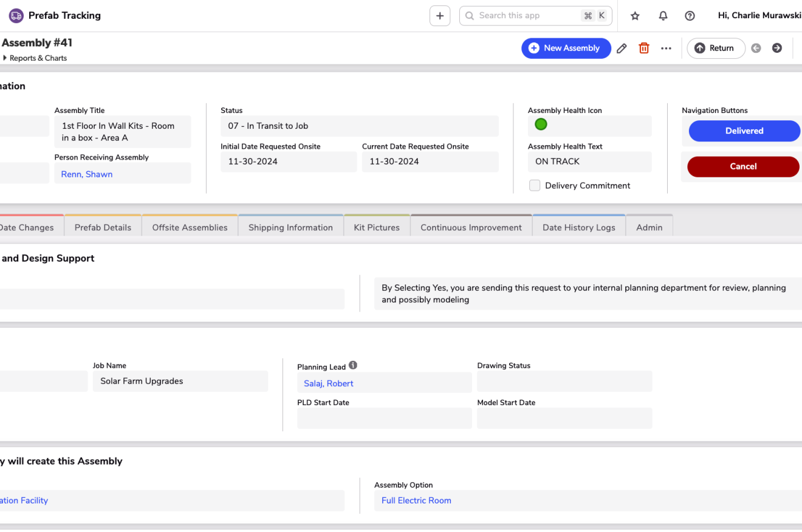Open favorites via the star icon
The width and height of the screenshot is (802, 532).
pyautogui.click(x=635, y=16)
